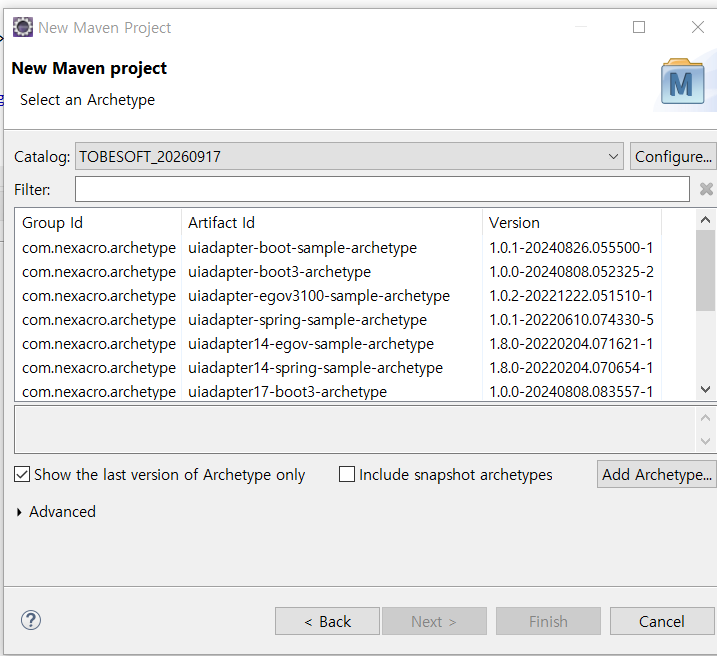Click version 1.0.0-20240808.052325-2
Image resolution: width=717 pixels, height=656 pixels.
click(x=571, y=272)
